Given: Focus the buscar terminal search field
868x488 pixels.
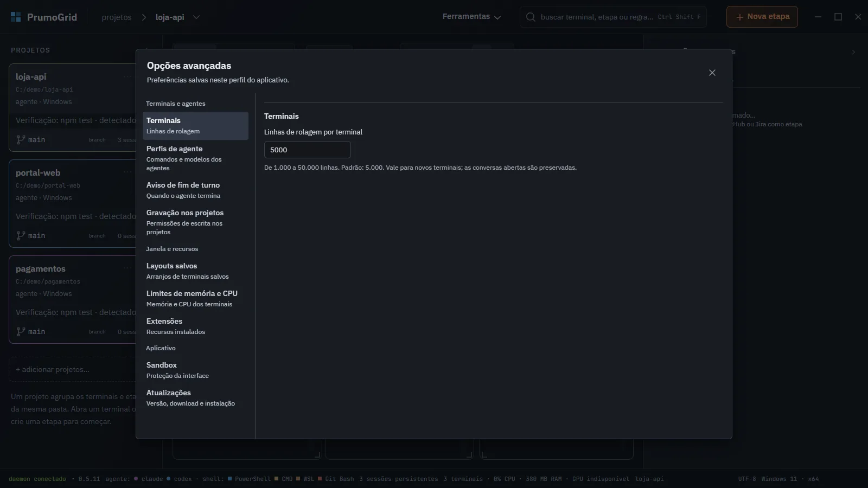Looking at the screenshot, I should click(x=613, y=17).
